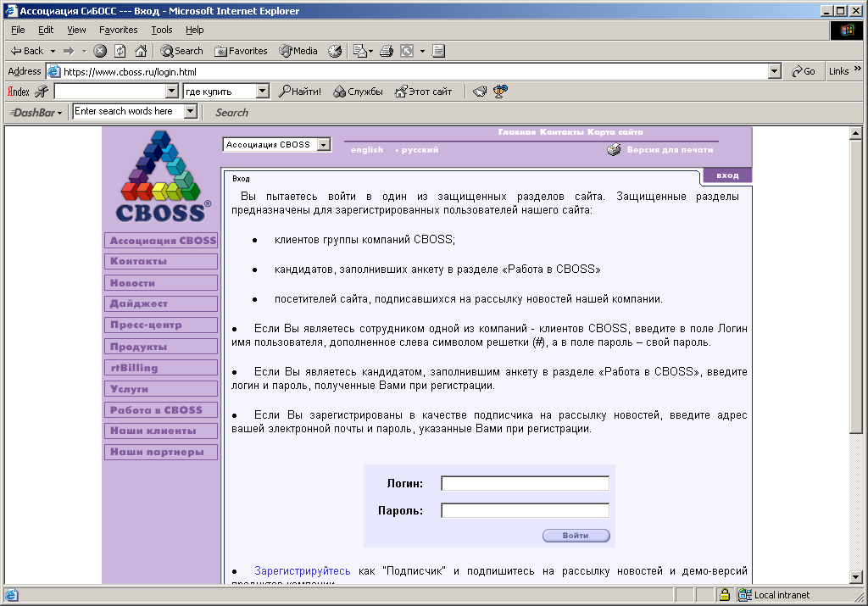The height and width of the screenshot is (606, 868).
Task: Open Пресс-центр sidebar item
Action: point(161,325)
